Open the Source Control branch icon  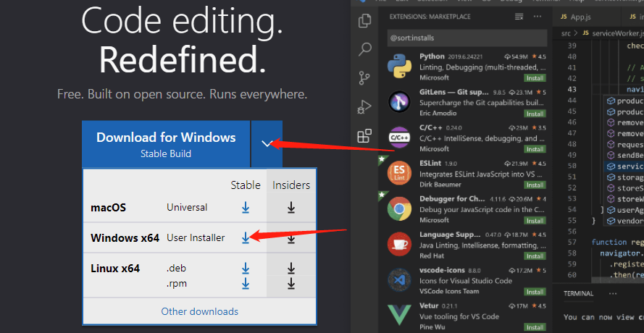364,78
